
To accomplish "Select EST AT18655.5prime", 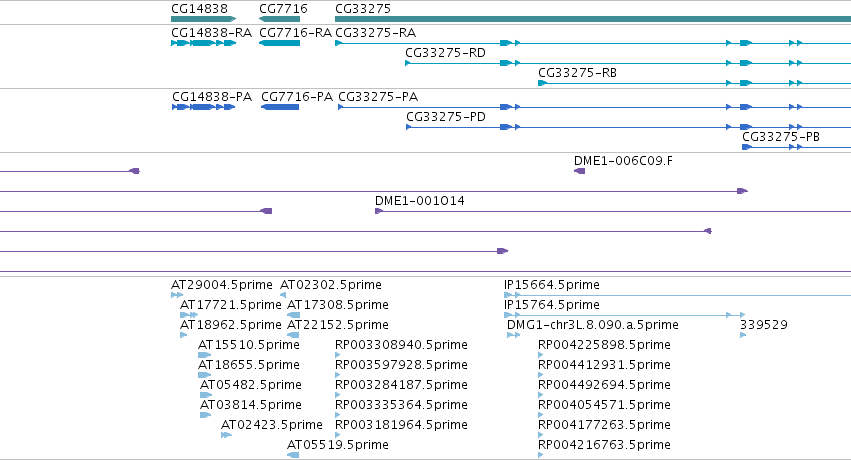I will [249, 365].
